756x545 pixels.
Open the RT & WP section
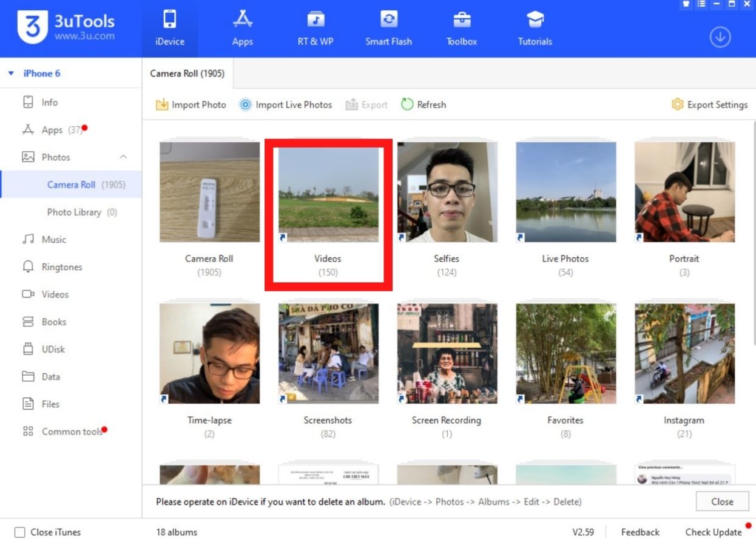coord(316,29)
